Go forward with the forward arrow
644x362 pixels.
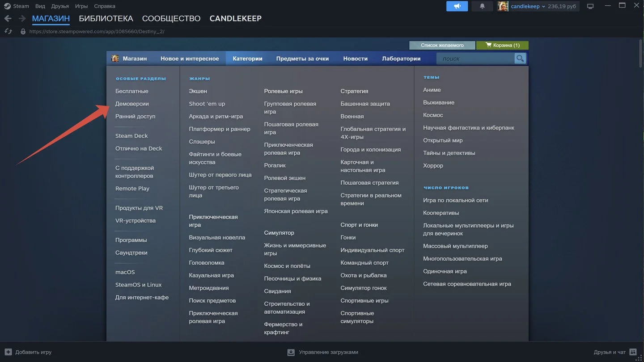(x=22, y=19)
